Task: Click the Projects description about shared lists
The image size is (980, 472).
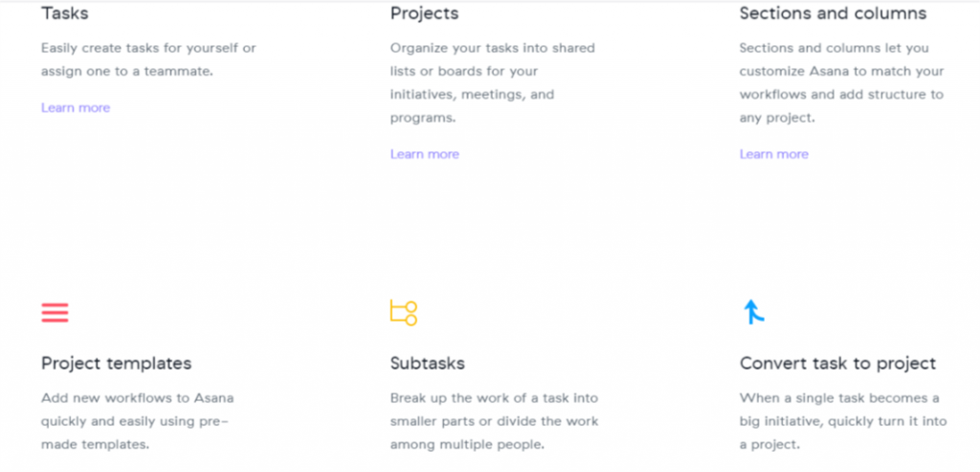Action: pos(492,83)
